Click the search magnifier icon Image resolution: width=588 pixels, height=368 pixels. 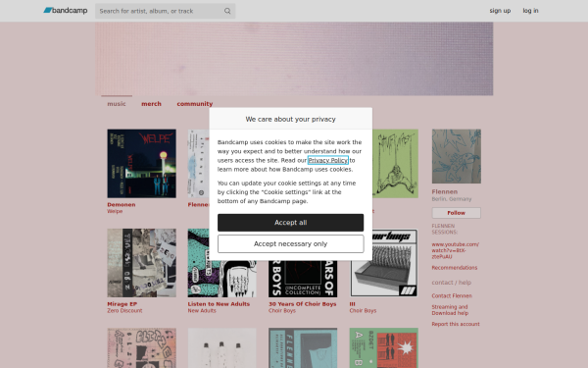(x=227, y=11)
